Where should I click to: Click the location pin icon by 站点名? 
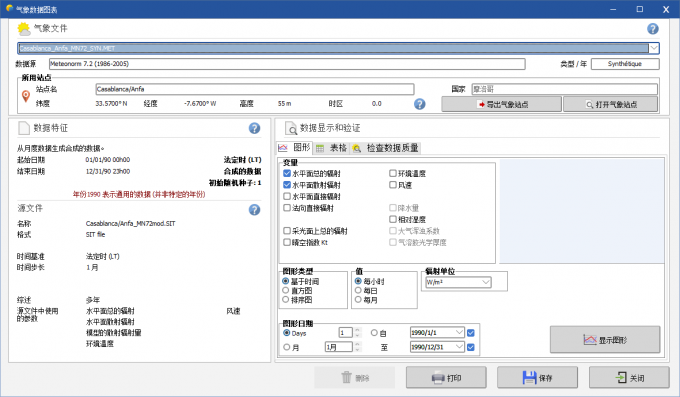pos(26,96)
